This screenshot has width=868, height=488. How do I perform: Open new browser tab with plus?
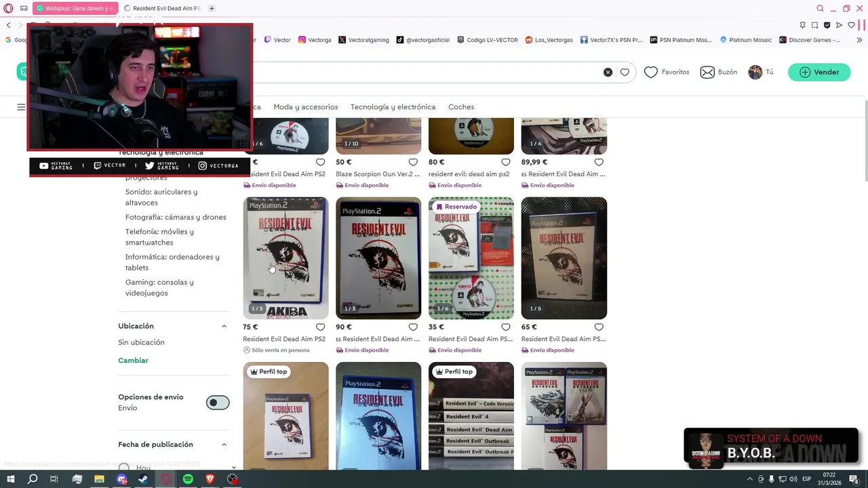click(212, 8)
